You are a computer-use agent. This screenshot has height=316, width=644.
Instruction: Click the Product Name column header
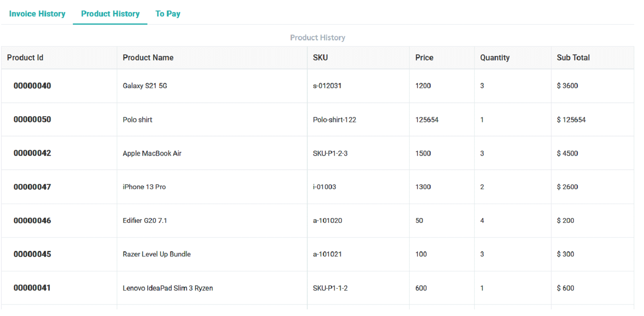[148, 58]
